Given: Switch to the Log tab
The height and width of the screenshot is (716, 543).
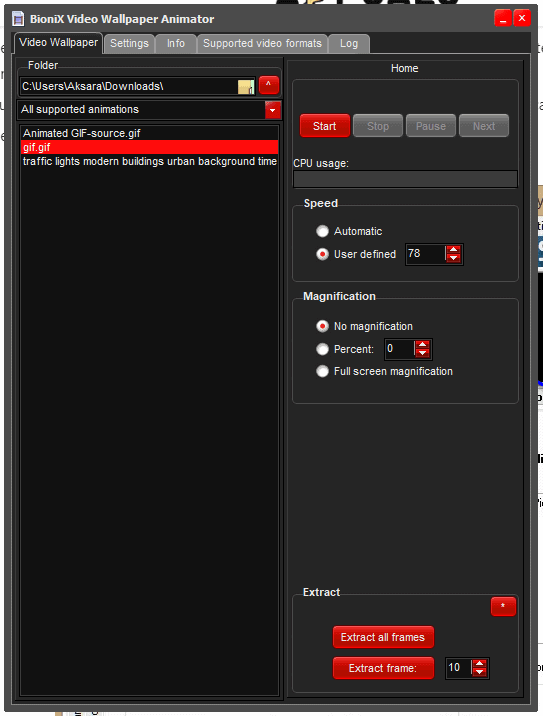Looking at the screenshot, I should 349,44.
